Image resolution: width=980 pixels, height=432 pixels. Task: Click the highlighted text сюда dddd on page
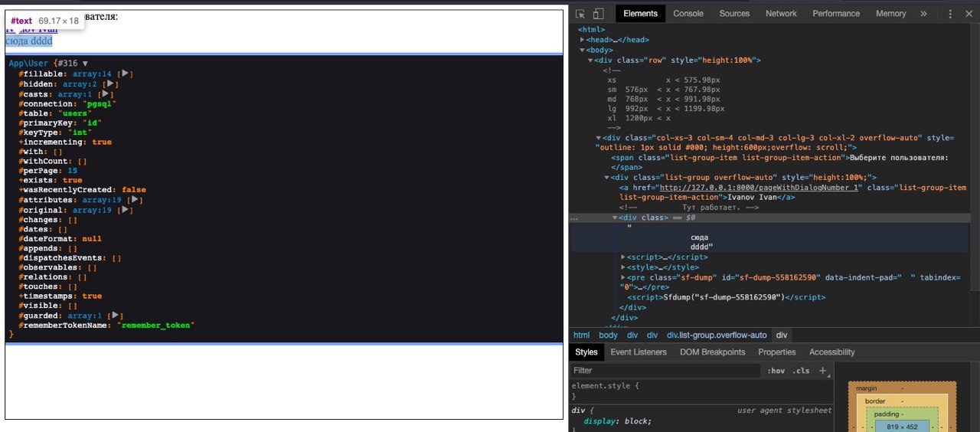pyautogui.click(x=29, y=41)
